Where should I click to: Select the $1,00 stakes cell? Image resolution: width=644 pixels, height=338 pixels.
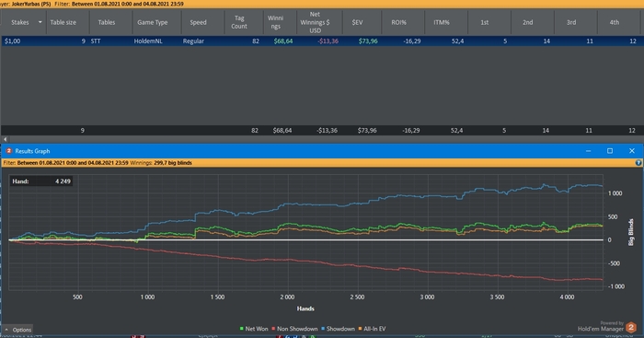click(x=12, y=41)
